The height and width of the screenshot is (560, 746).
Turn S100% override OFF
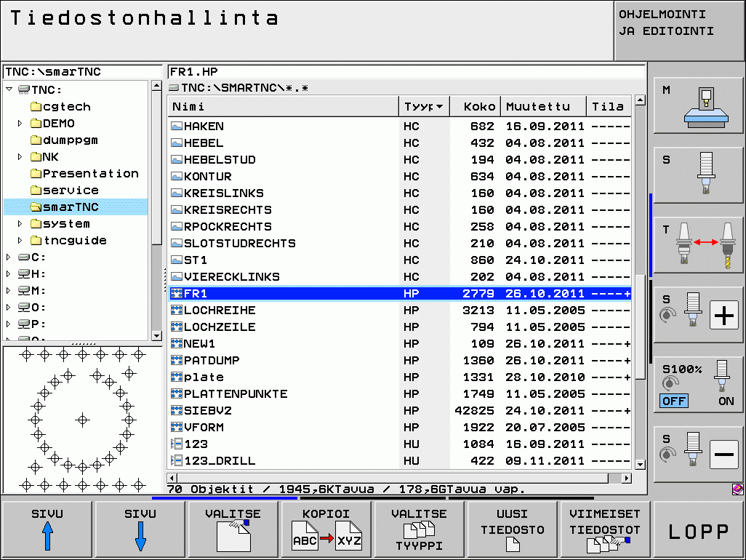click(x=674, y=401)
